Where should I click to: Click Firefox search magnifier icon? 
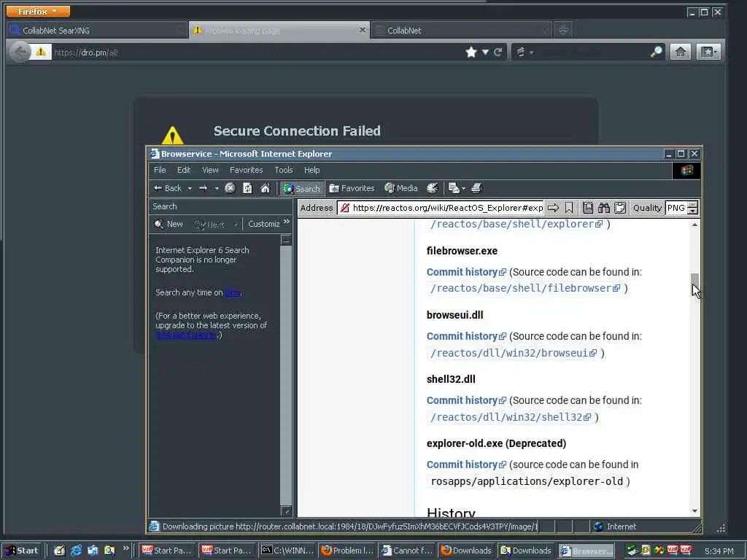pyautogui.click(x=656, y=52)
